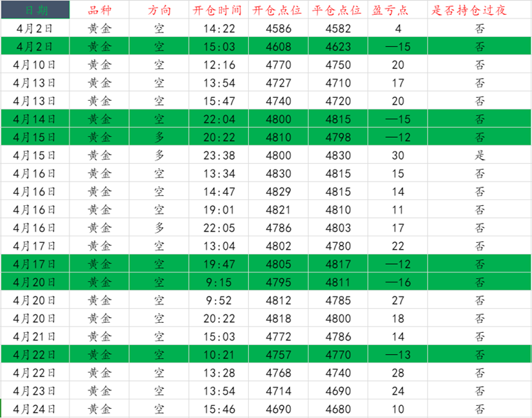This screenshot has width=532, height=418.
Task: Click the open time cell 15:47
Action: click(x=219, y=101)
